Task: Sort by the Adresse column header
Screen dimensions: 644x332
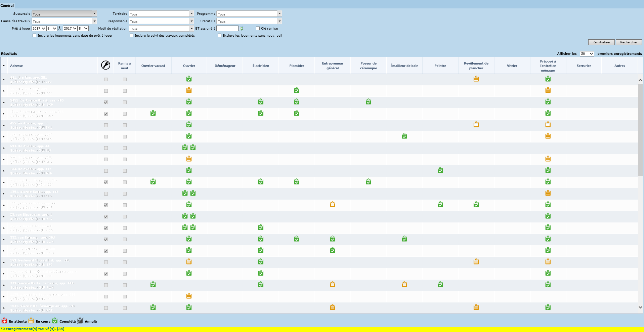Action: (x=16, y=66)
